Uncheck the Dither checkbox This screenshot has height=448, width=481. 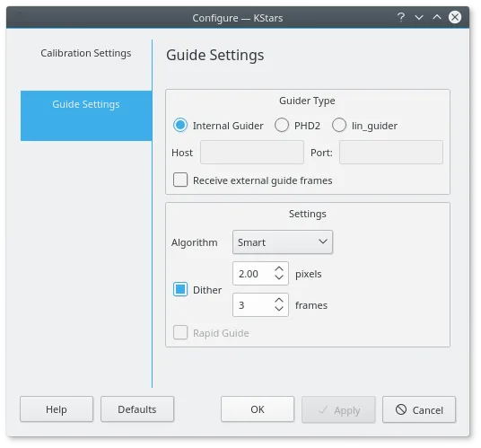(x=180, y=289)
